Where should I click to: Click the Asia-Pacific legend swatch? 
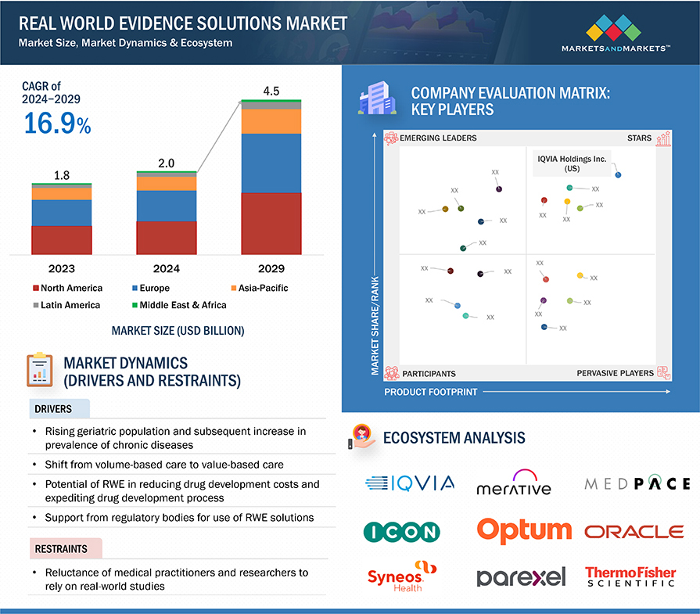click(x=234, y=289)
